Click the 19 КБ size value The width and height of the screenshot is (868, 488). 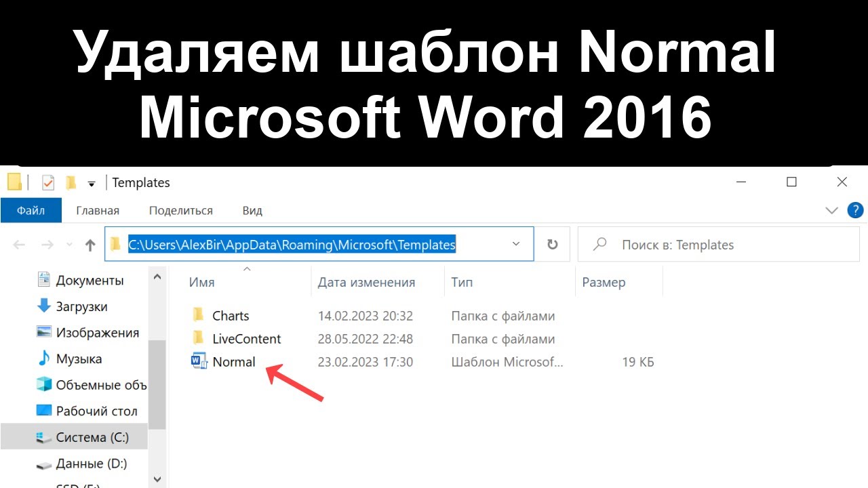[x=638, y=363]
